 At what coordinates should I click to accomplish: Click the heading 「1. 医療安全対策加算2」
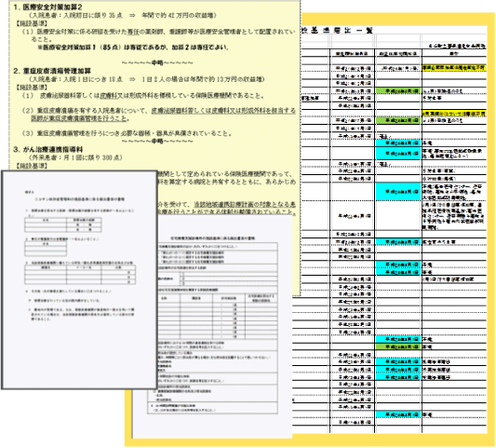pos(47,7)
